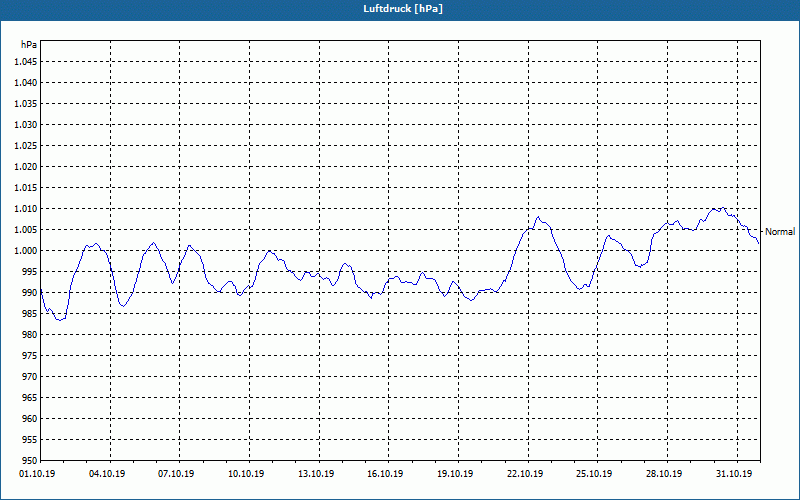Image resolution: width=800 pixels, height=500 pixels.
Task: Click the 28.10.19 date label
Action: point(664,473)
